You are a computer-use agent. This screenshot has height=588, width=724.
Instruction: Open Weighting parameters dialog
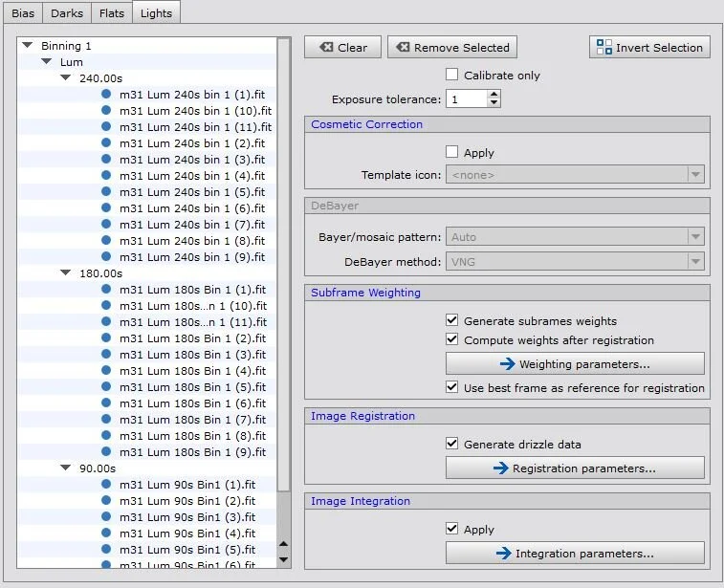(x=575, y=363)
